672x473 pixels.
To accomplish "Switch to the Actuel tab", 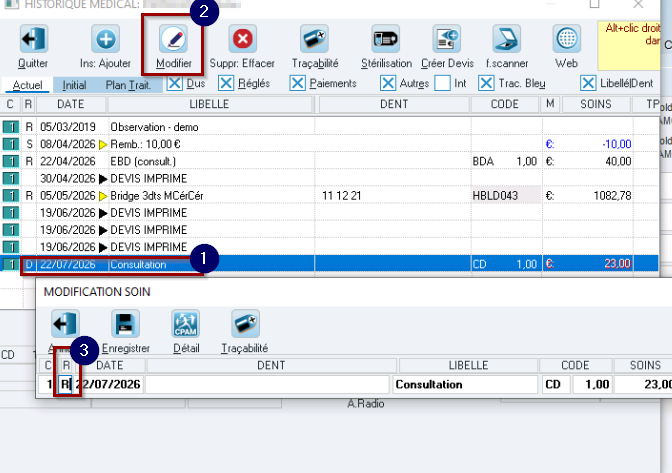I will pyautogui.click(x=27, y=85).
